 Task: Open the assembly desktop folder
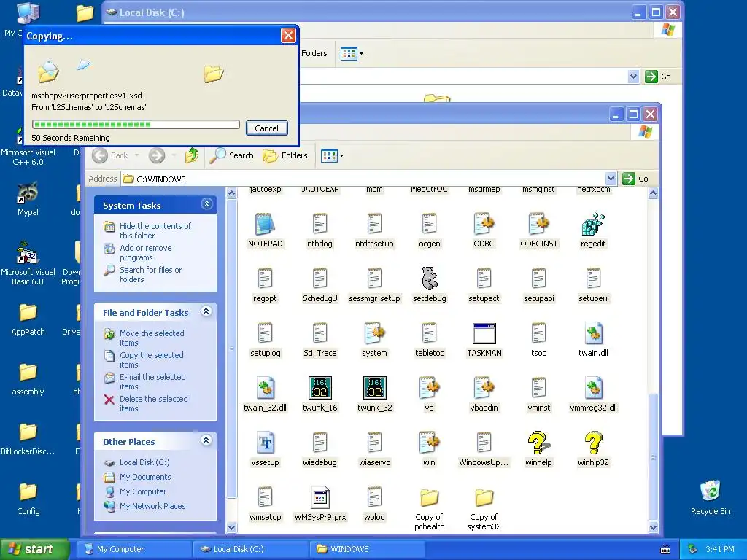tap(28, 372)
